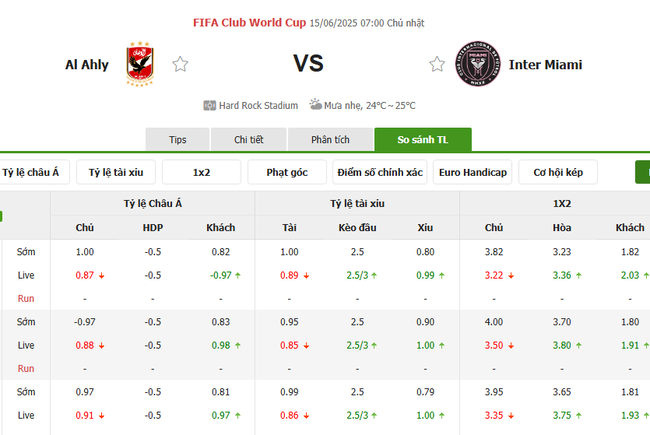The image size is (650, 435).
Task: Select the 1x2 odds filter
Action: [201, 172]
